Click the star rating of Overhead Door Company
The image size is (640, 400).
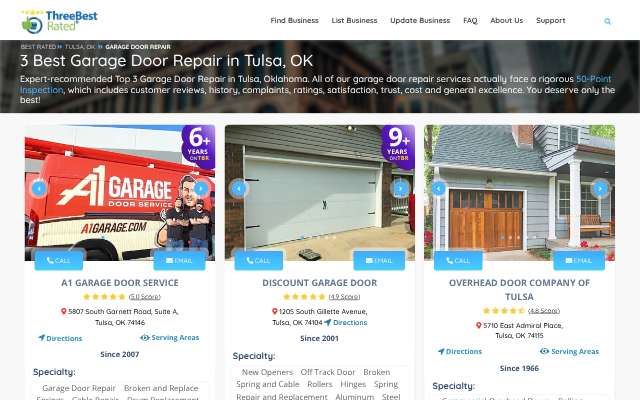[504, 311]
